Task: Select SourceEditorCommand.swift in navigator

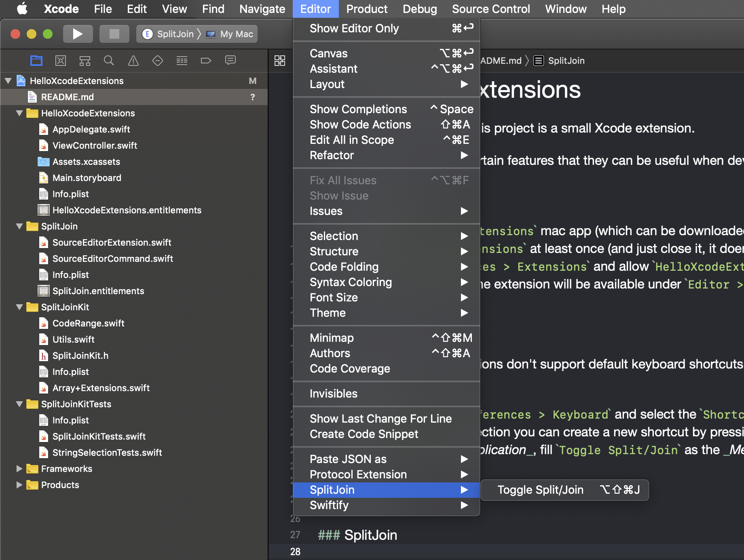Action: [113, 259]
